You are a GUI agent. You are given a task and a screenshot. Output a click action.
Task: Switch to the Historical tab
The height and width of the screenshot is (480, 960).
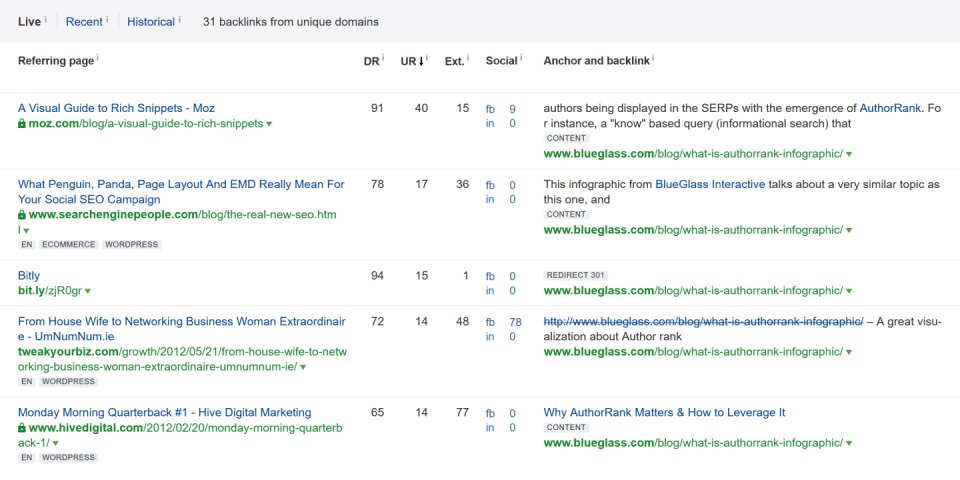tap(151, 21)
